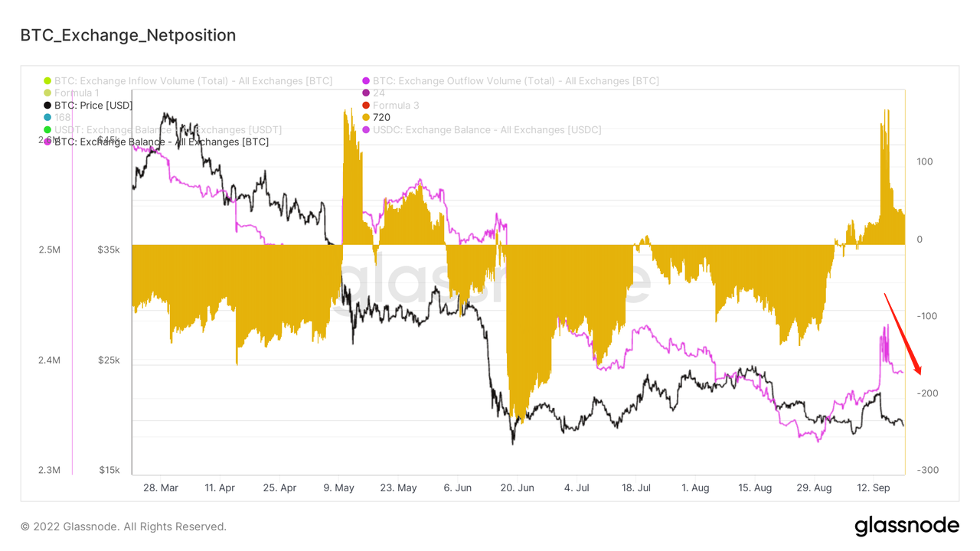Image resolution: width=980 pixels, height=551 pixels.
Task: Show the Formula 1 series label
Action: (77, 93)
